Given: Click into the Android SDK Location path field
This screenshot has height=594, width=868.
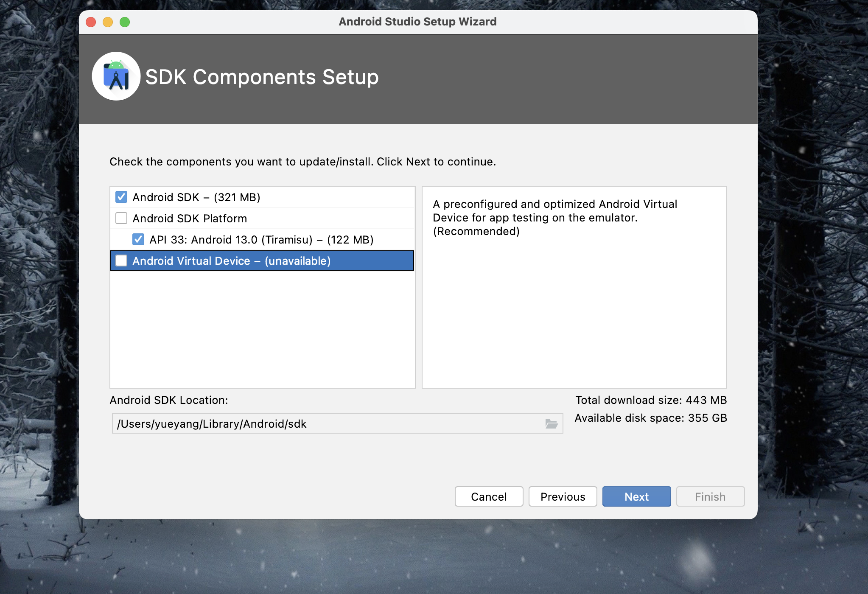Looking at the screenshot, I should coord(327,424).
